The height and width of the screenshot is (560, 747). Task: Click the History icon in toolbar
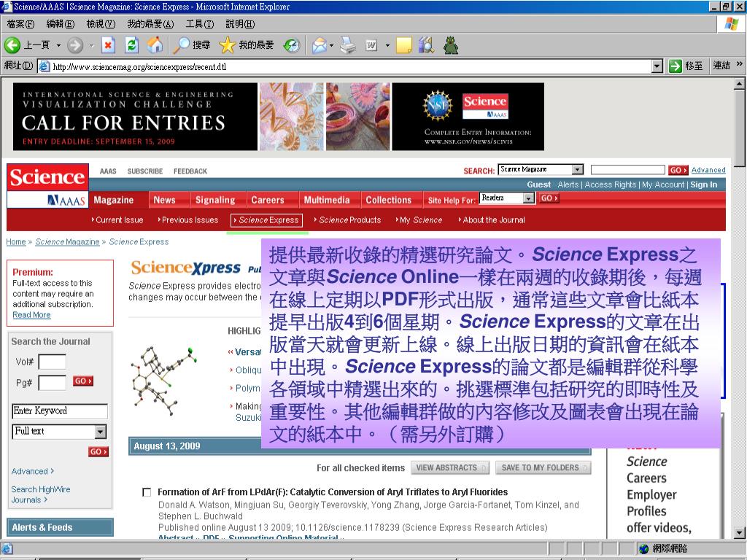tap(292, 45)
